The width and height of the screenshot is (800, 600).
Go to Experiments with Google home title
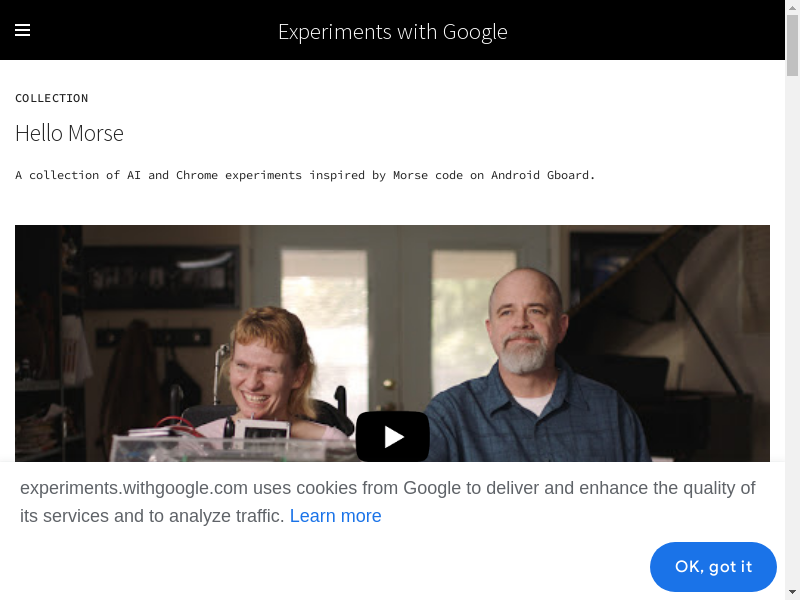392,31
